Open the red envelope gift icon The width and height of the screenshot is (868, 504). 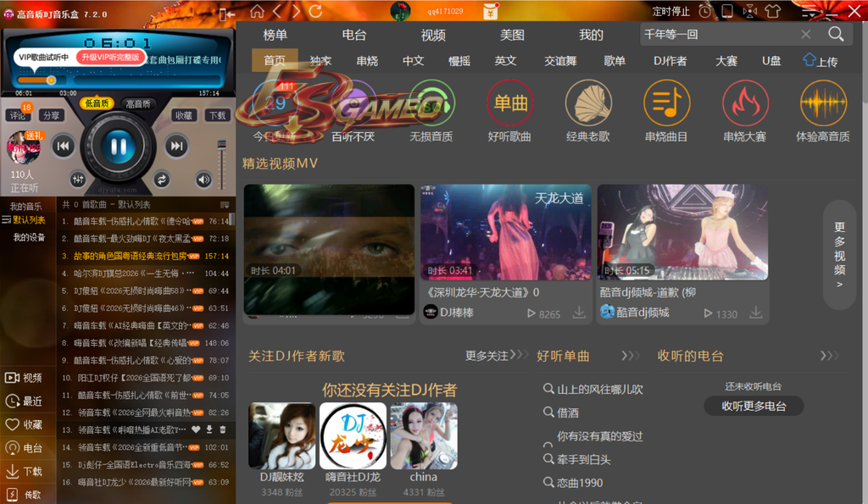point(491,11)
